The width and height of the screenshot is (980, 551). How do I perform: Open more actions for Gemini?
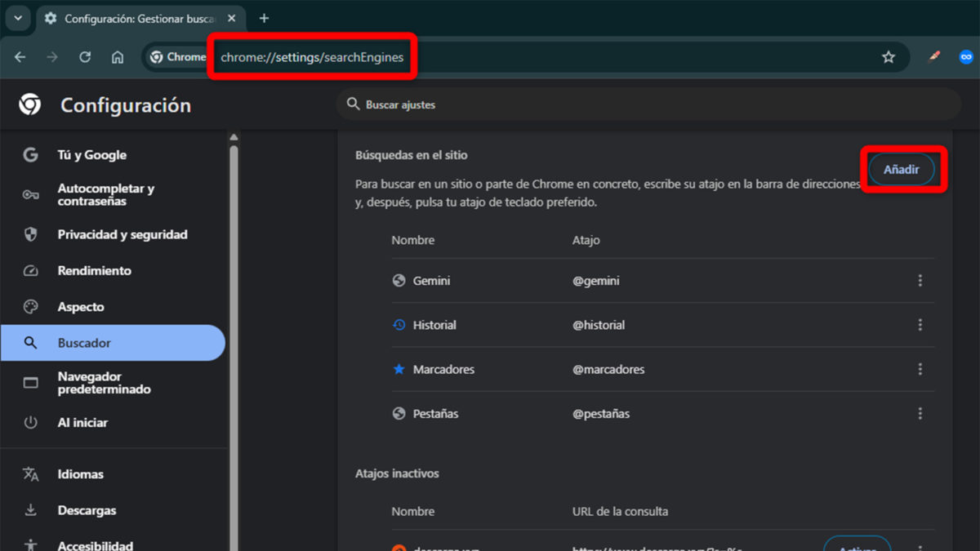point(920,281)
